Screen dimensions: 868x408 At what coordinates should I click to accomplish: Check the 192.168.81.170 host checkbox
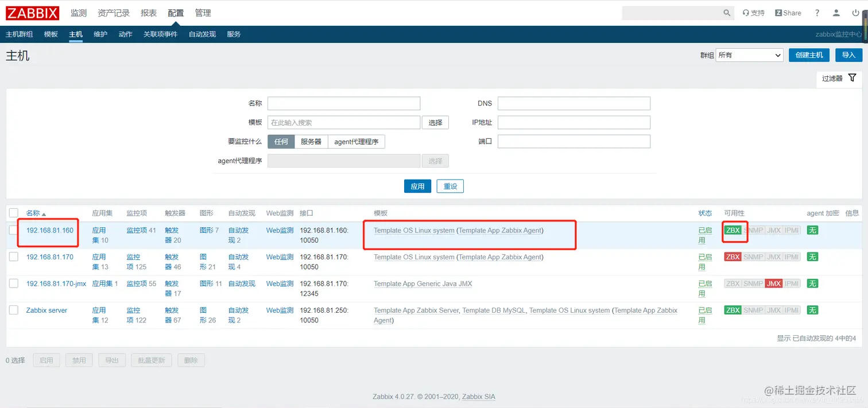(x=14, y=257)
